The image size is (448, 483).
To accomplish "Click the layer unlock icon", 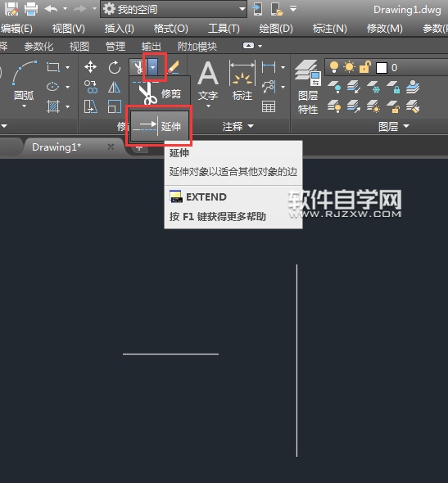I will pyautogui.click(x=393, y=106).
